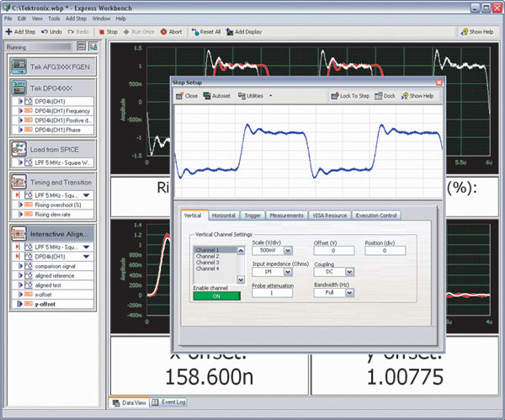Screen dimensions: 505x420
Task: Click Lock To Step button
Action: [x=350, y=96]
